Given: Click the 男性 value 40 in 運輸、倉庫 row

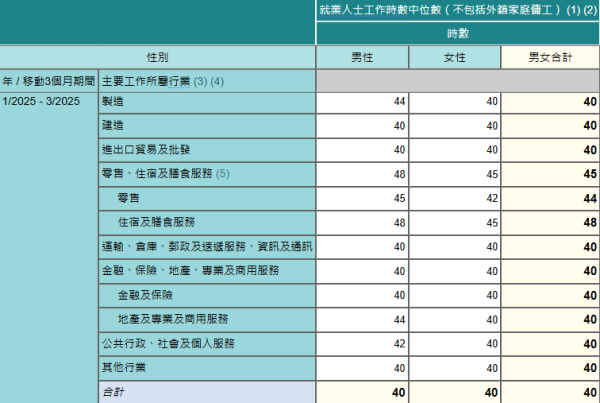Looking at the screenshot, I should (362, 247).
